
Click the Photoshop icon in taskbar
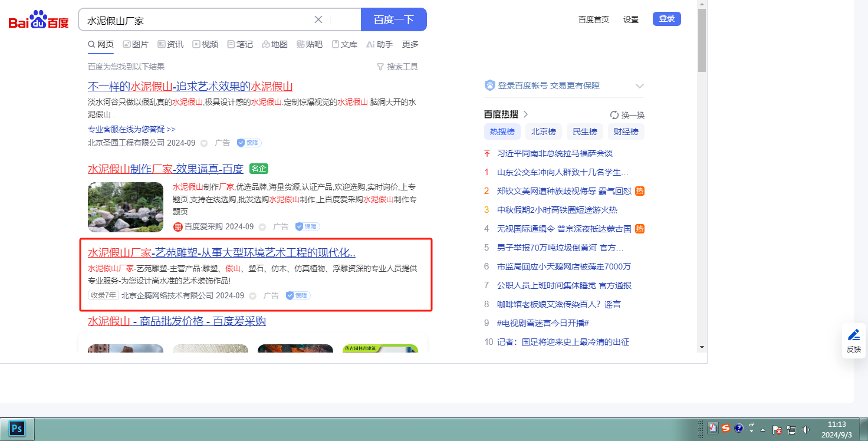17,429
